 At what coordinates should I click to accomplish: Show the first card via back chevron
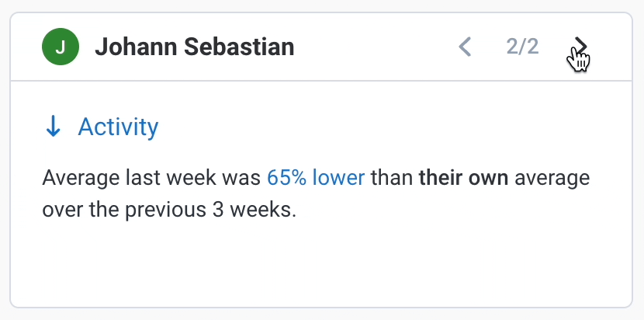(465, 47)
